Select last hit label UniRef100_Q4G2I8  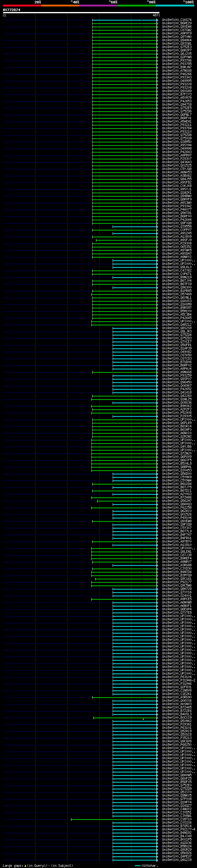[x=176, y=860]
